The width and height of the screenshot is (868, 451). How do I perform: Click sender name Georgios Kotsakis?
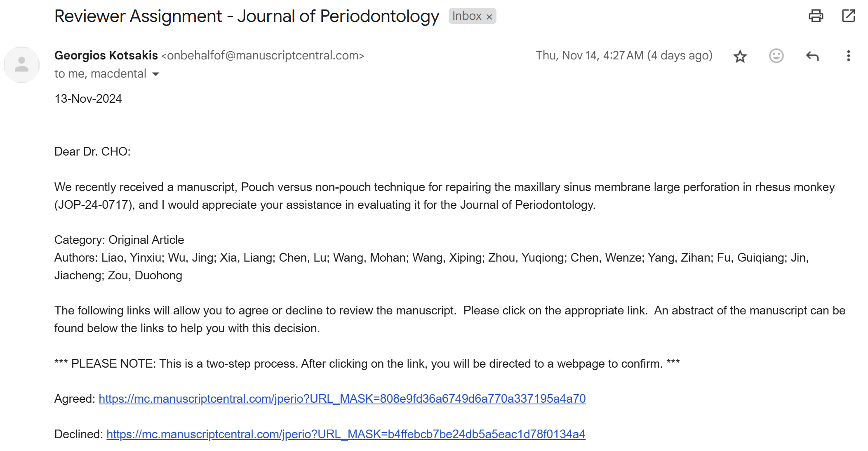coord(106,55)
